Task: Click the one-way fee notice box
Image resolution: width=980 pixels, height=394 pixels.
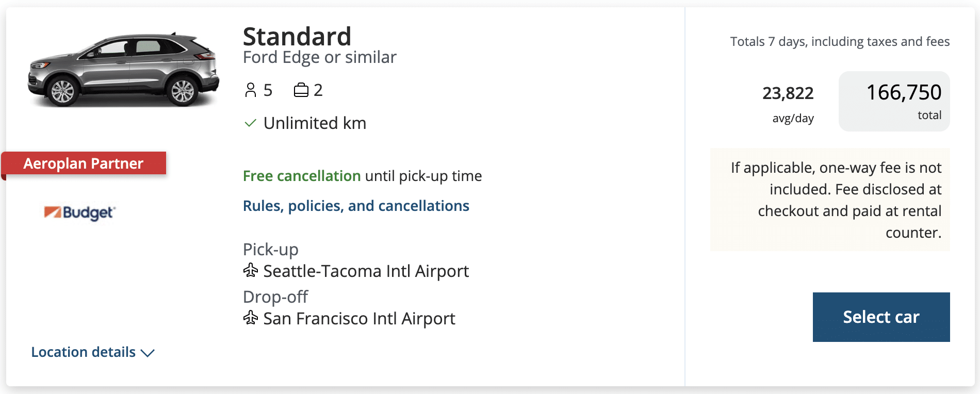Action: point(830,200)
